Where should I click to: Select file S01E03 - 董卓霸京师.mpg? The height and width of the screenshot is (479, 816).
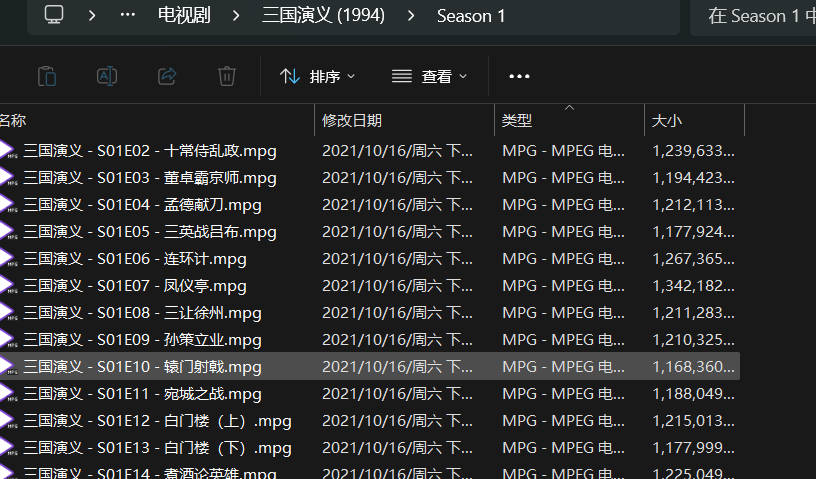[x=150, y=178]
